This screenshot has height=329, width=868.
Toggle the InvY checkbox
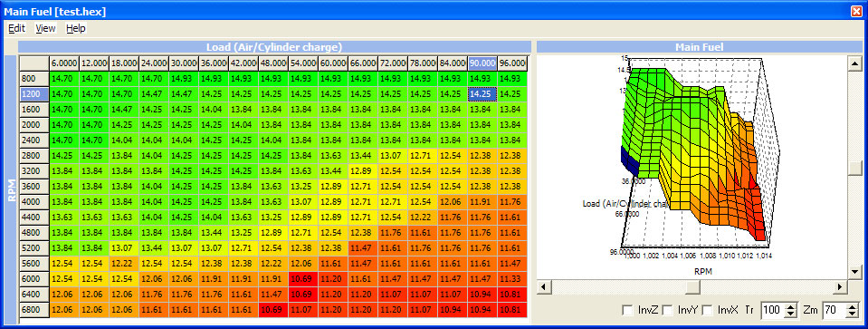(x=667, y=311)
